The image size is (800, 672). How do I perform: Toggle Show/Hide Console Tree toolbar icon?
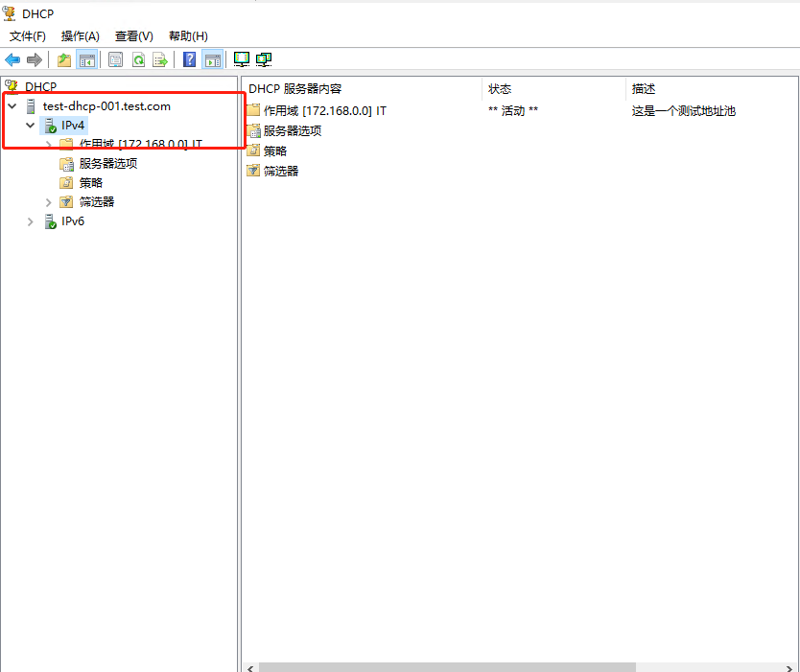pyautogui.click(x=86, y=60)
